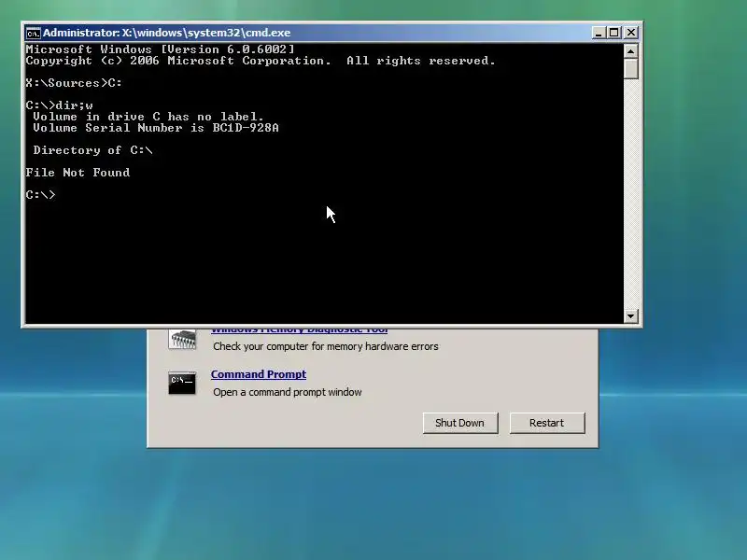Close the Administrator cmd.exe window
Viewport: 747px width, 560px height.
pos(631,33)
